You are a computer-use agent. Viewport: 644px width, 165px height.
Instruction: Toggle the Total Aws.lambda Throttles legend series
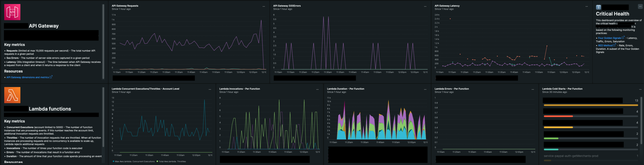click(x=171, y=161)
